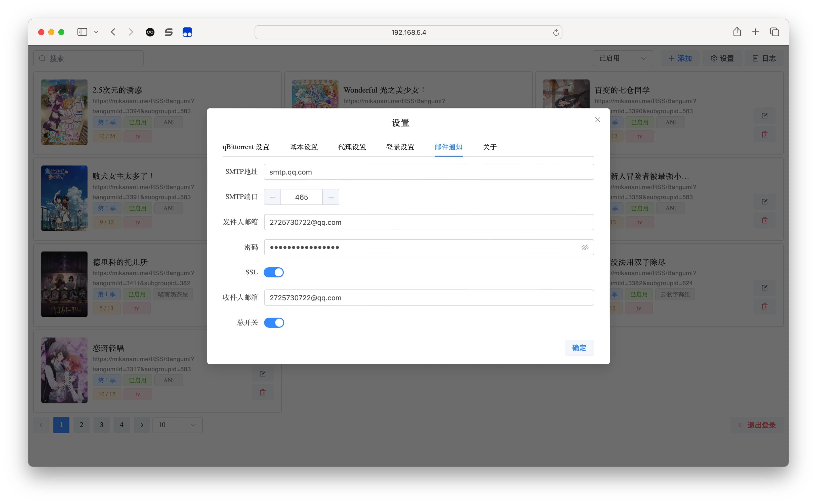Open the sidebar options dropdown chevron

pyautogui.click(x=96, y=32)
